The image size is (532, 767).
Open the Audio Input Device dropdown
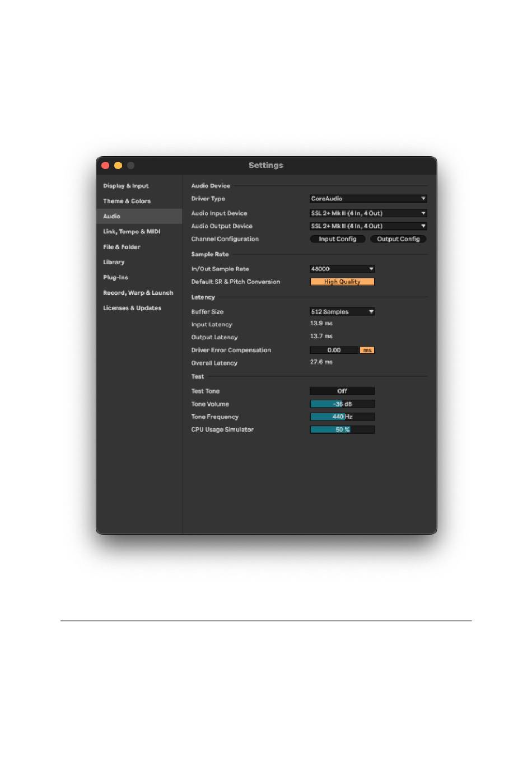coord(368,213)
